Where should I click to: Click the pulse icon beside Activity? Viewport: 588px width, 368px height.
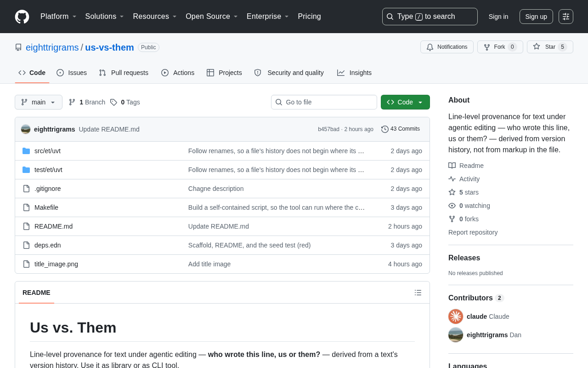(452, 179)
